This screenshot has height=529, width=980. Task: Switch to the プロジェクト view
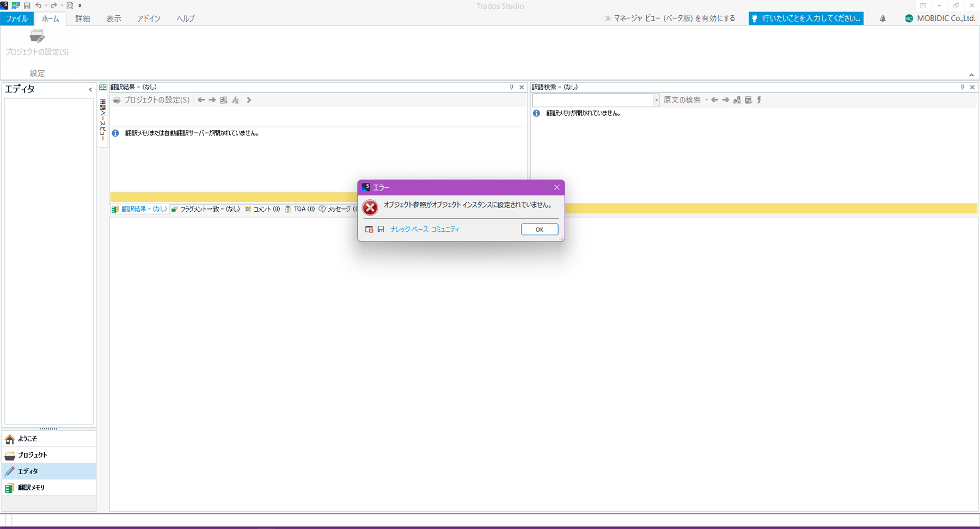click(x=32, y=455)
